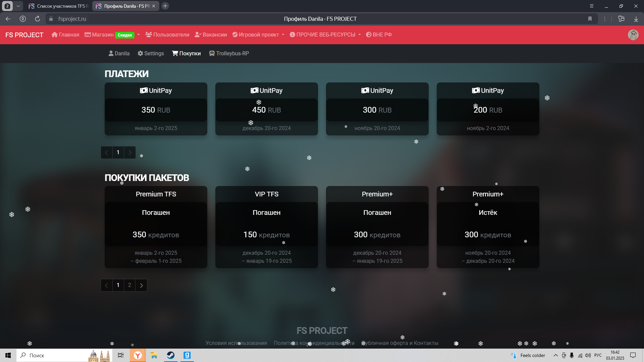This screenshot has height=362, width=644.
Task: Click the bookmark icon in address bar
Action: (590, 19)
